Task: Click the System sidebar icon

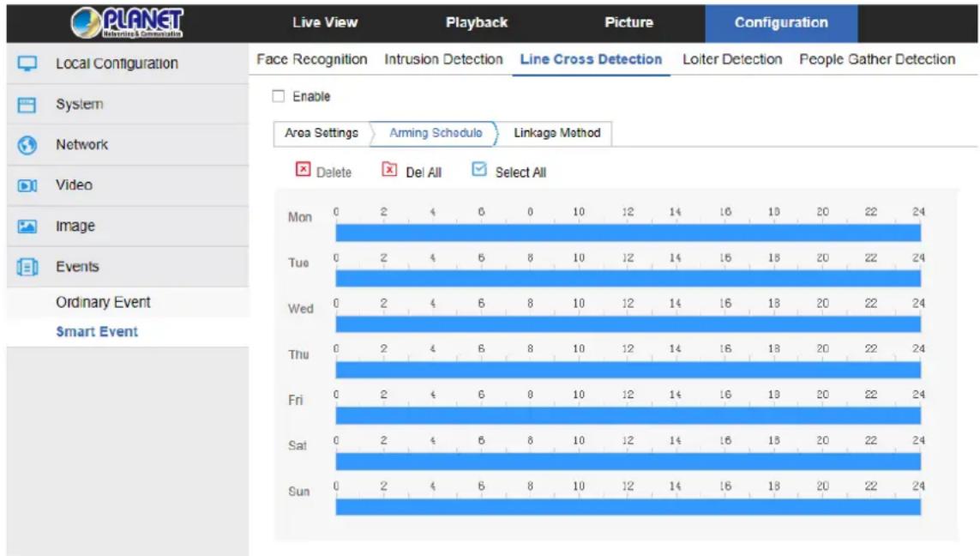Action: pyautogui.click(x=27, y=105)
